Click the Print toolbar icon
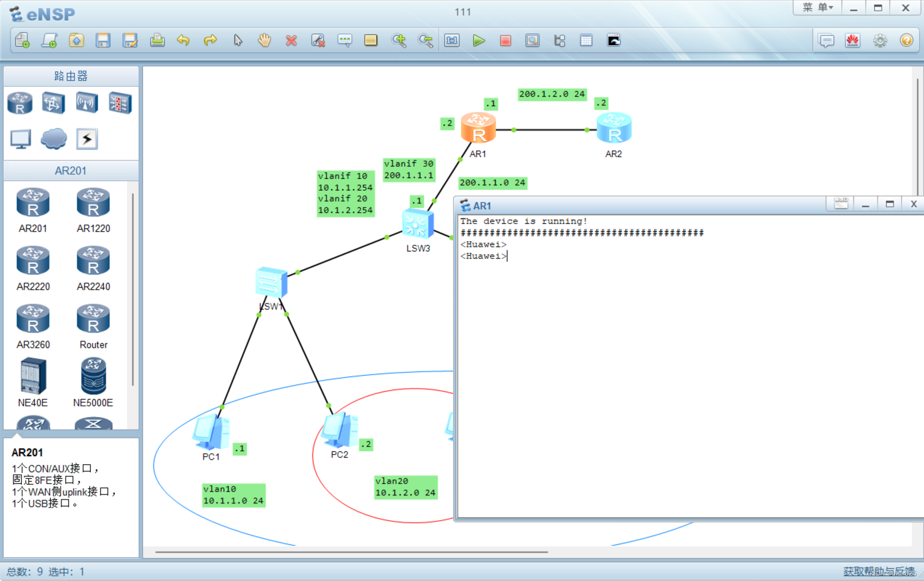This screenshot has width=924, height=581. (x=157, y=41)
